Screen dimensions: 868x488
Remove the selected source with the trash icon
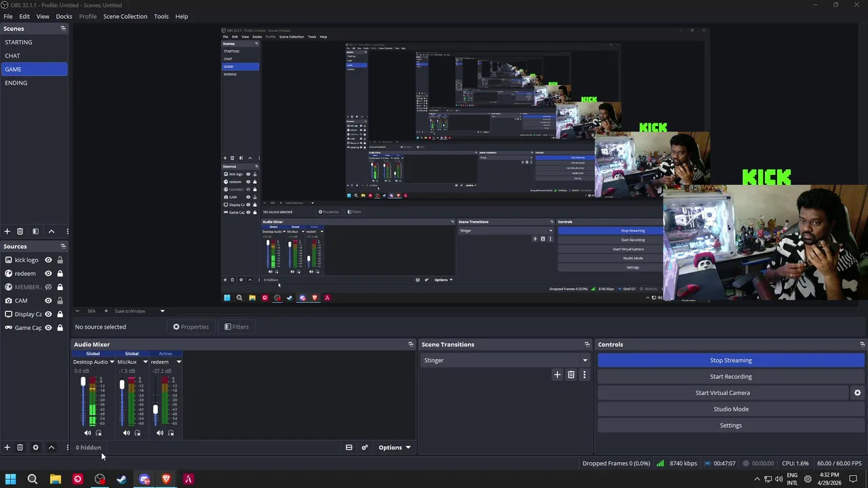tap(20, 447)
